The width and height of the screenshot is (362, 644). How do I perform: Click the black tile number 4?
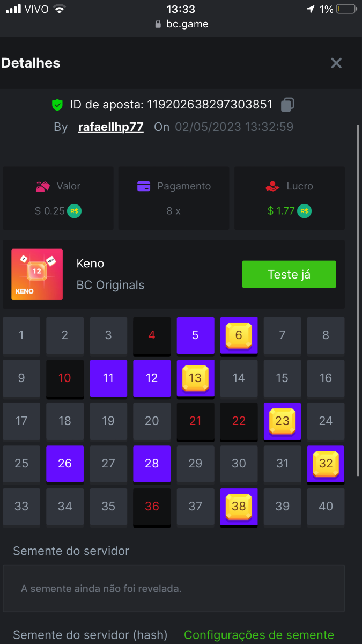click(x=152, y=335)
